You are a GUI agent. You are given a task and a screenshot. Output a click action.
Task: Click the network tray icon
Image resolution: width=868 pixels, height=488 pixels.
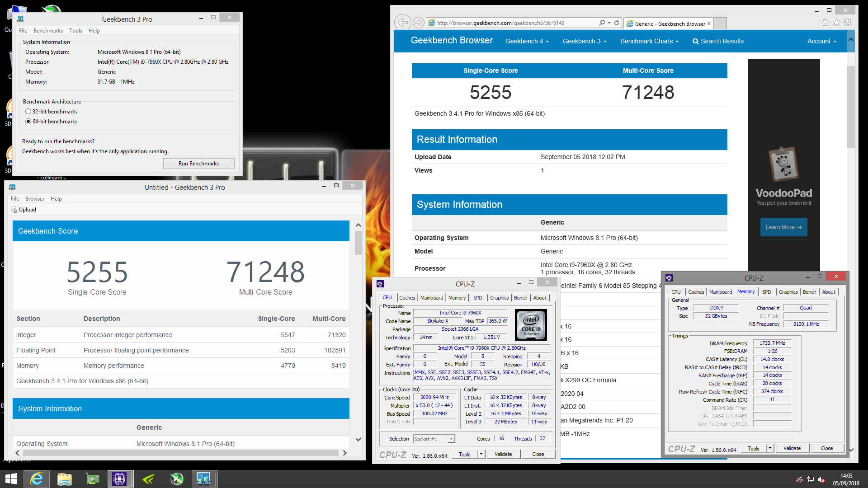tap(811, 479)
